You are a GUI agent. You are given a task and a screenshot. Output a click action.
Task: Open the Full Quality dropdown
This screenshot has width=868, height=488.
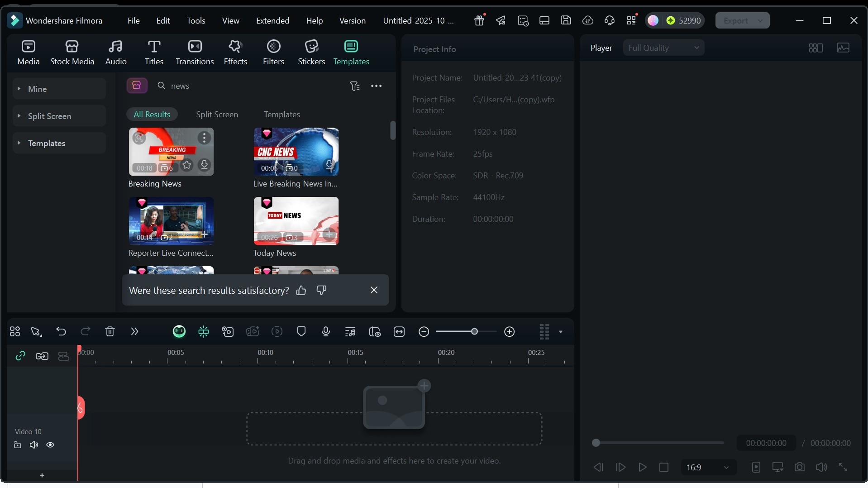663,48
